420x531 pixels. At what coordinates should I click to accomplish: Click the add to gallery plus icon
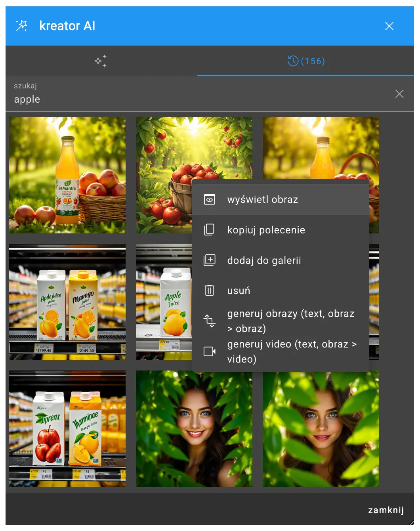coord(209,260)
